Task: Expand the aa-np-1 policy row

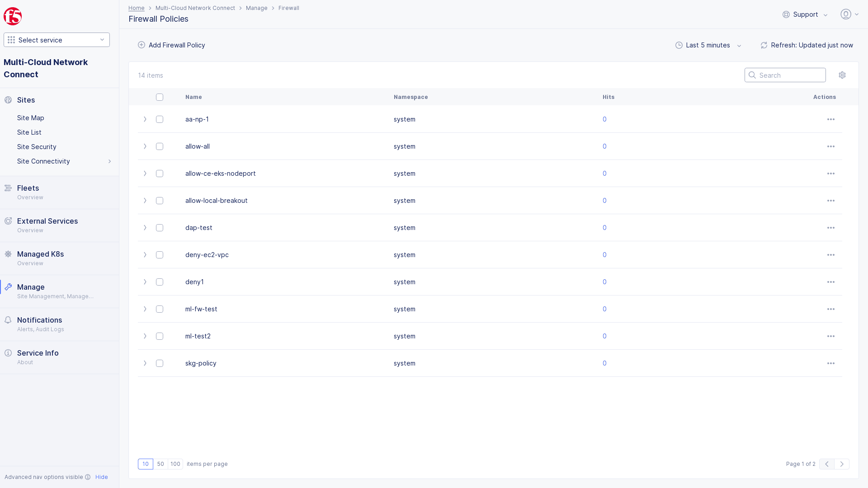Action: click(145, 119)
